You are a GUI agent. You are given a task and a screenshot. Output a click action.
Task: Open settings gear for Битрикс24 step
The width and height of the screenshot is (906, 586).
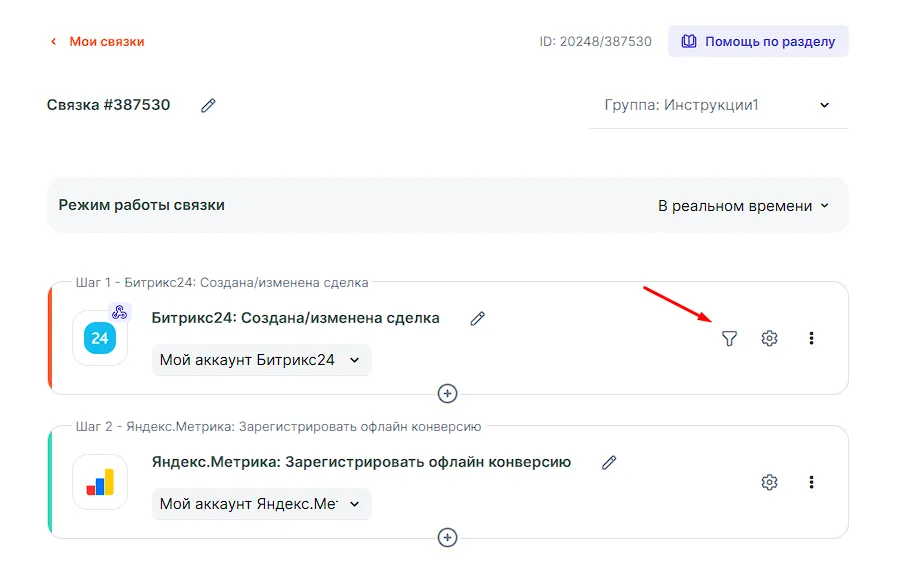769,339
